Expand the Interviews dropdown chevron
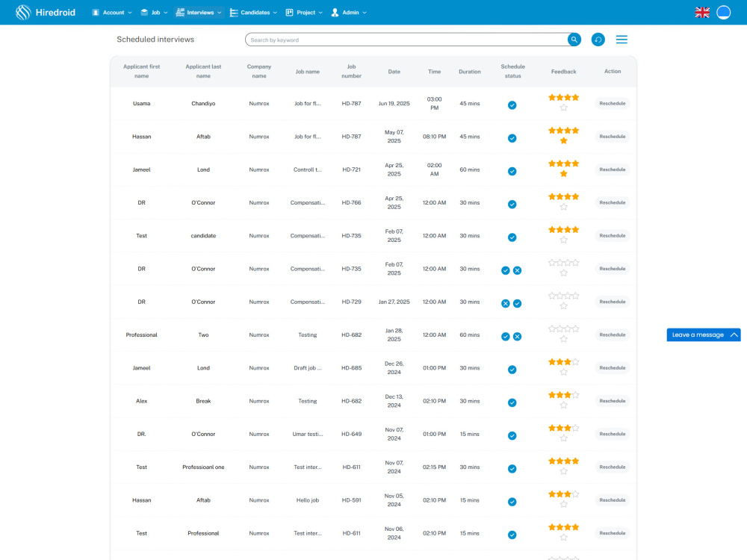747x560 pixels. (x=219, y=13)
